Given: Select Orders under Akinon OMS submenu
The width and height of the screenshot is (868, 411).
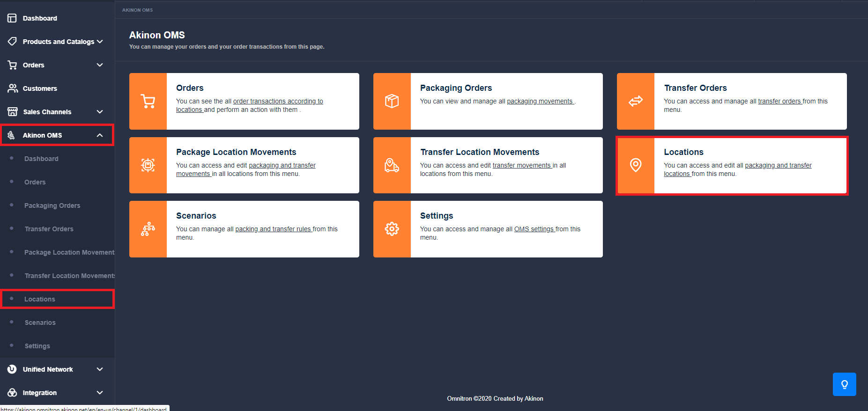Looking at the screenshot, I should coord(35,182).
